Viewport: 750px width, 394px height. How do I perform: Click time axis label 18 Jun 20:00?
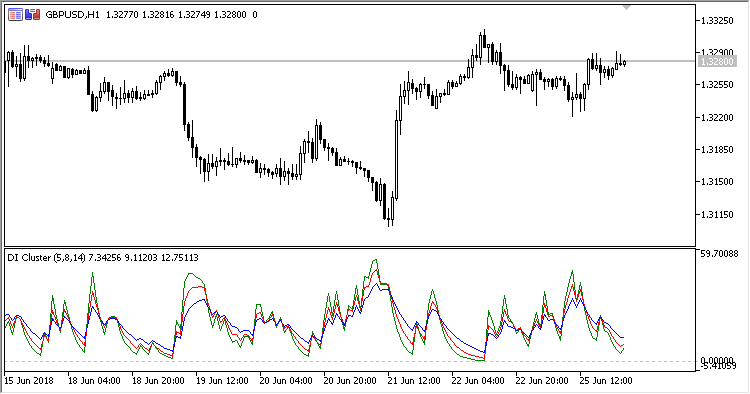tap(158, 381)
